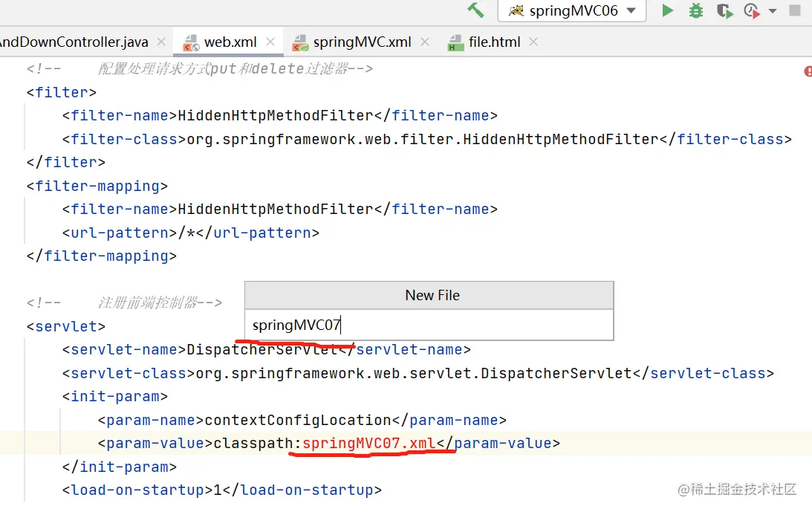Viewport: 812px width, 512px height.
Task: Click the web.xml file type icon
Action: 191,43
